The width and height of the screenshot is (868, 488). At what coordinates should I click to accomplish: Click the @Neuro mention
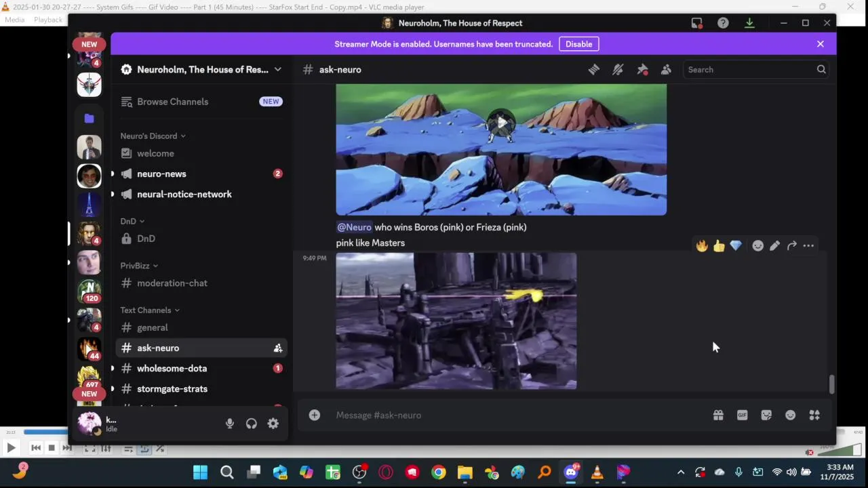354,227
